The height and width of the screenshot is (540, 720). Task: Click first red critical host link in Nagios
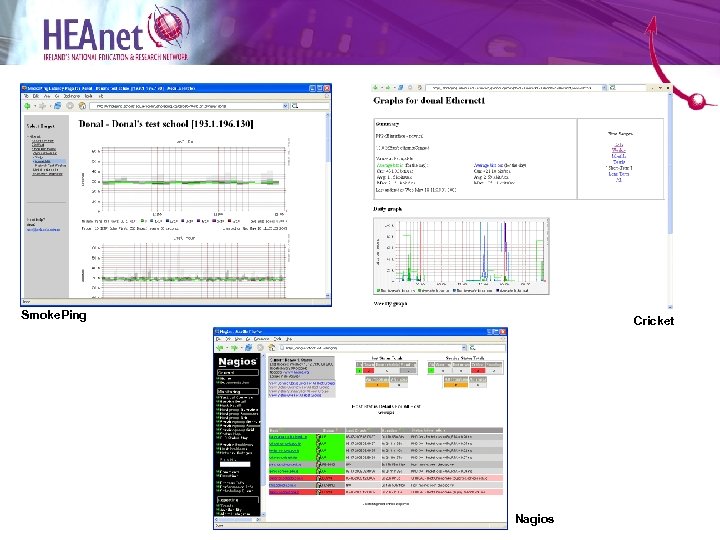287,478
